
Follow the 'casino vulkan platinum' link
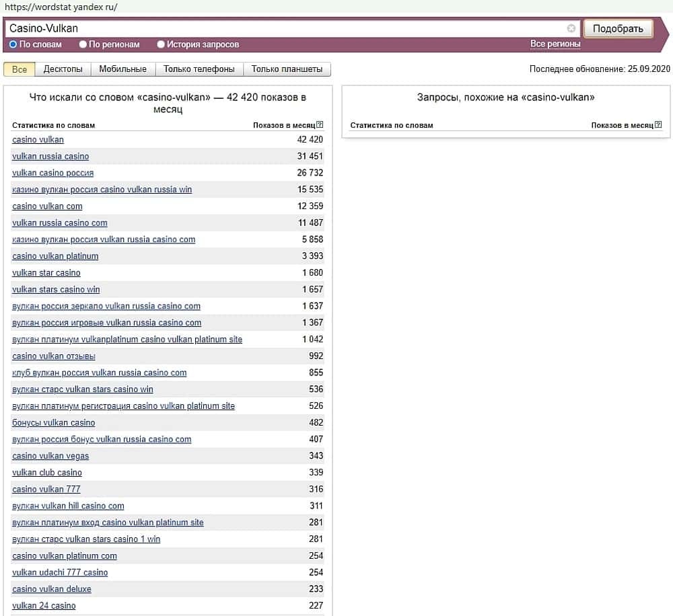pyautogui.click(x=55, y=256)
